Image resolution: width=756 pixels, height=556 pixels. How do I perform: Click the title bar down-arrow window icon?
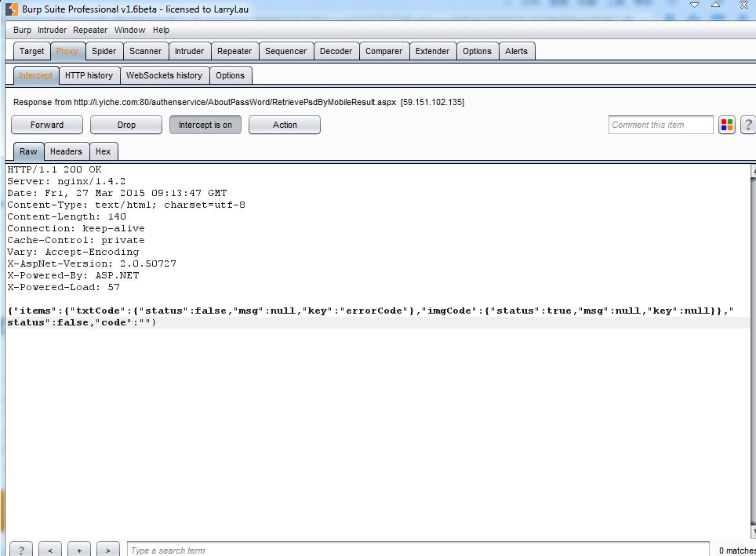pyautogui.click(x=694, y=5)
